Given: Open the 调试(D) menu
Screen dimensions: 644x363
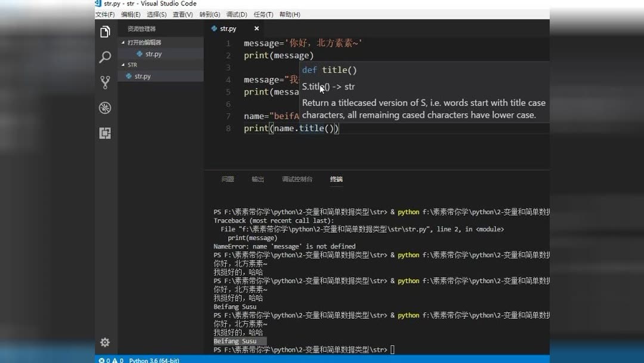Looking at the screenshot, I should coord(236,14).
